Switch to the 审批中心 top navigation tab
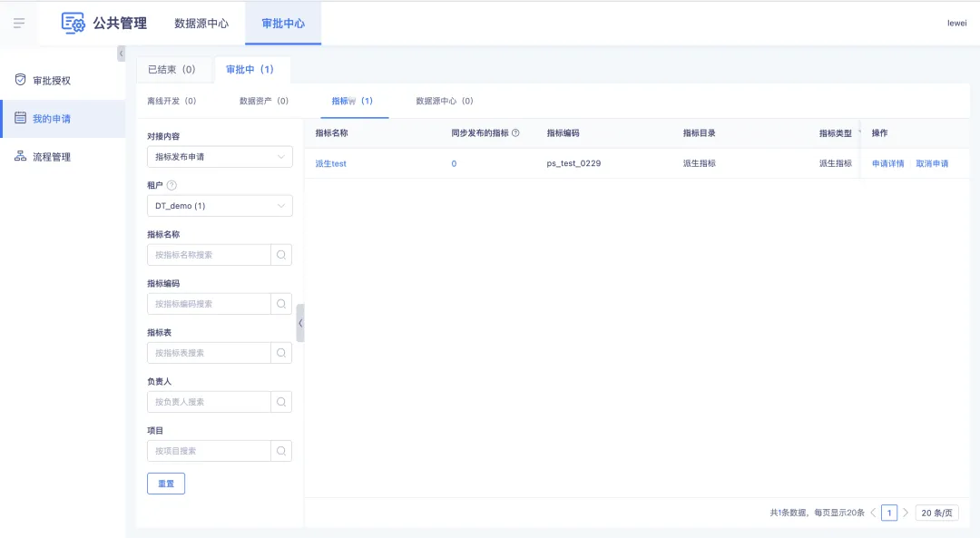Viewport: 980px width, 538px height. coord(283,23)
